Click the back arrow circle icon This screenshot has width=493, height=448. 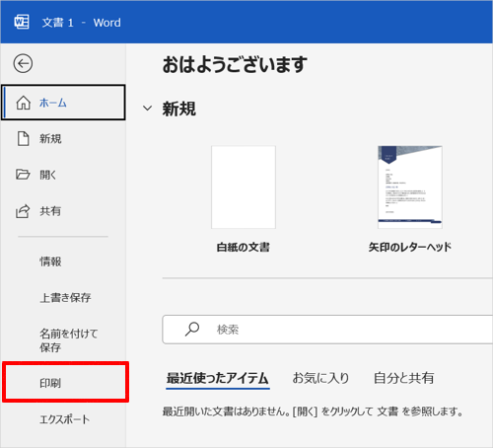click(x=23, y=63)
